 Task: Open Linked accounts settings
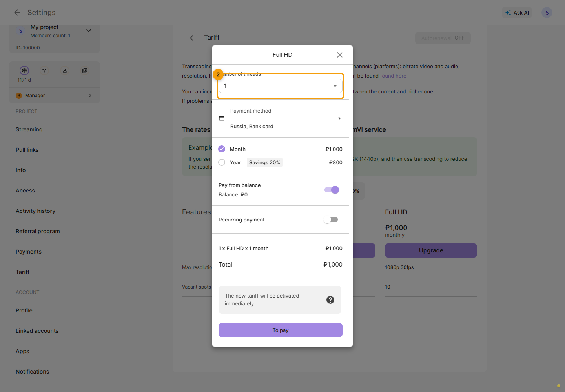pyautogui.click(x=37, y=331)
